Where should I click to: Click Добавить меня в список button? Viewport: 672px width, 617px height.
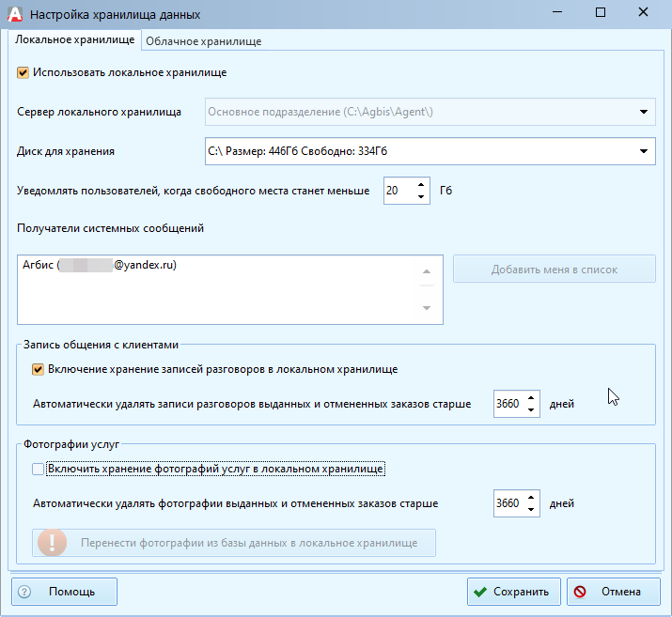coord(555,269)
